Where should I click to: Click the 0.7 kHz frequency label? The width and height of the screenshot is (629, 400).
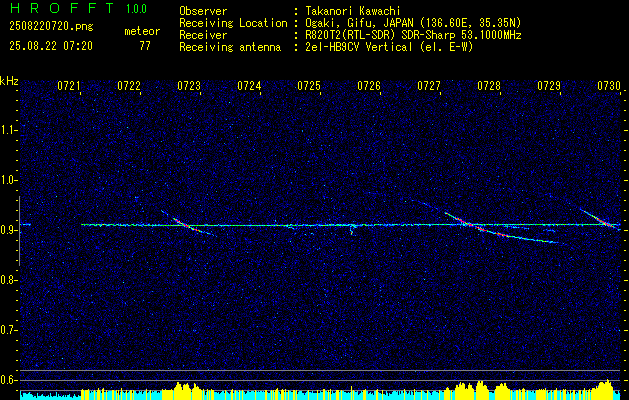7,330
